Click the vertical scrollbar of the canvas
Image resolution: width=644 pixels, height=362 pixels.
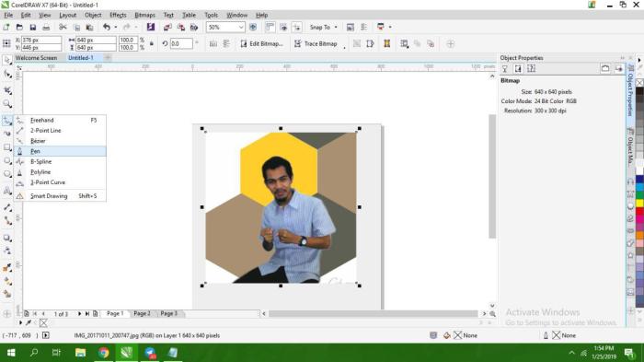(x=492, y=176)
